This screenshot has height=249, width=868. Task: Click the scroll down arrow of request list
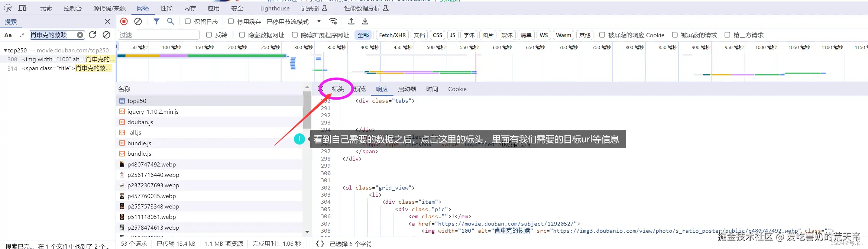pyautogui.click(x=307, y=232)
